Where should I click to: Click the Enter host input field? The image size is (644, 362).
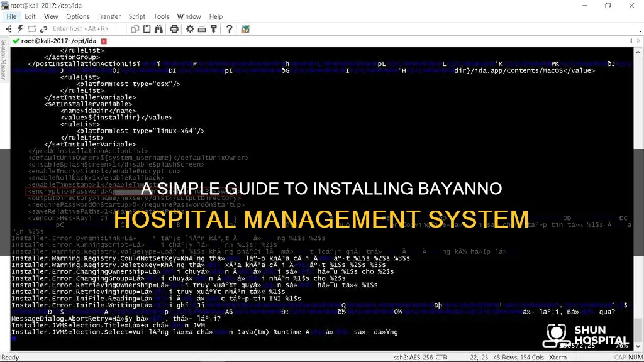[87, 29]
